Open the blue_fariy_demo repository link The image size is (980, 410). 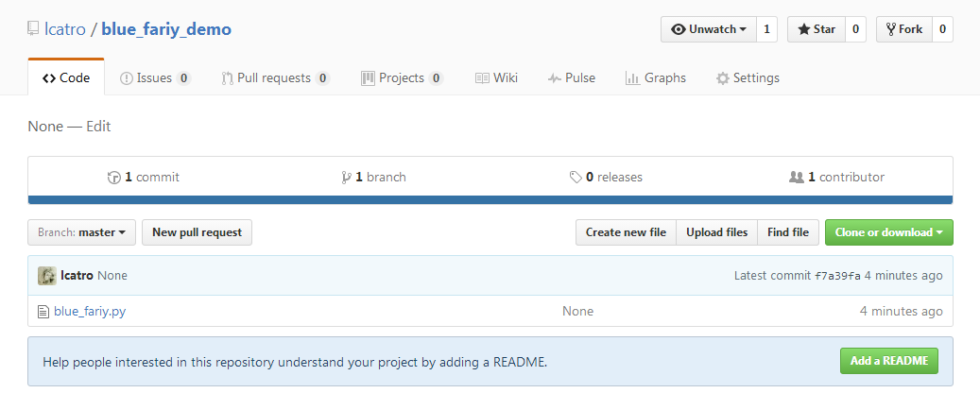166,28
